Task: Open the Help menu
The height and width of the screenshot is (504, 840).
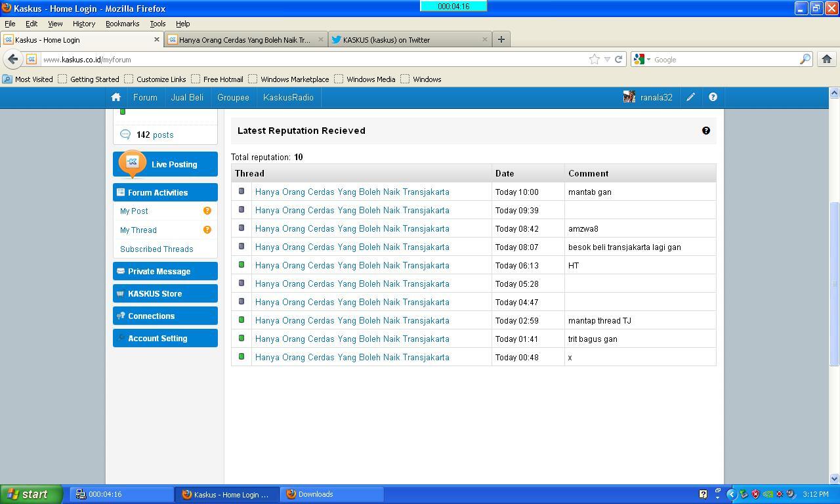Action: point(182,24)
